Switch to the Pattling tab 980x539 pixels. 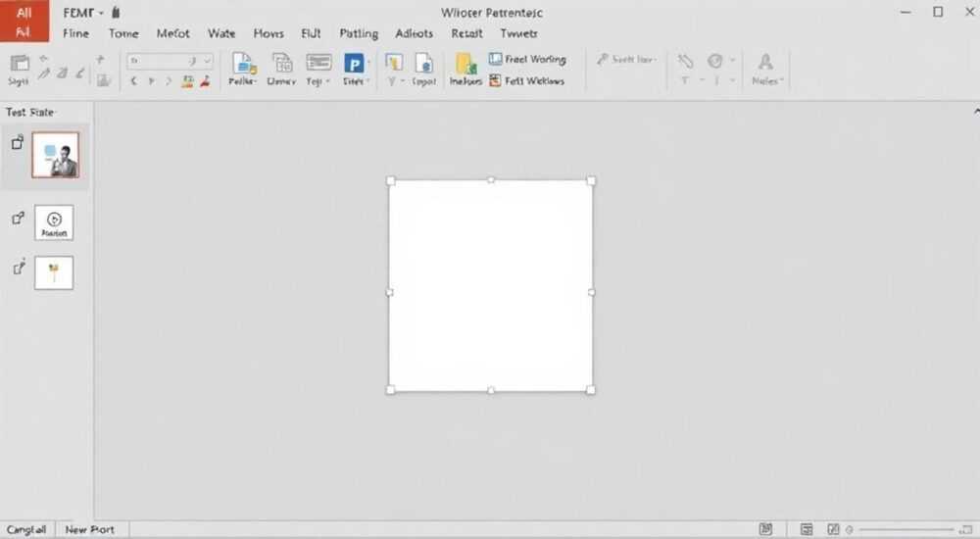tap(359, 33)
